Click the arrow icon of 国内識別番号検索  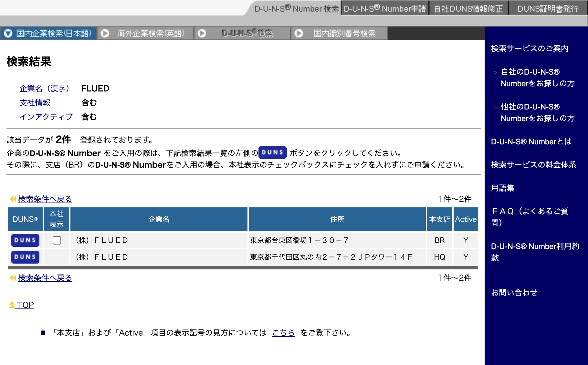299,33
